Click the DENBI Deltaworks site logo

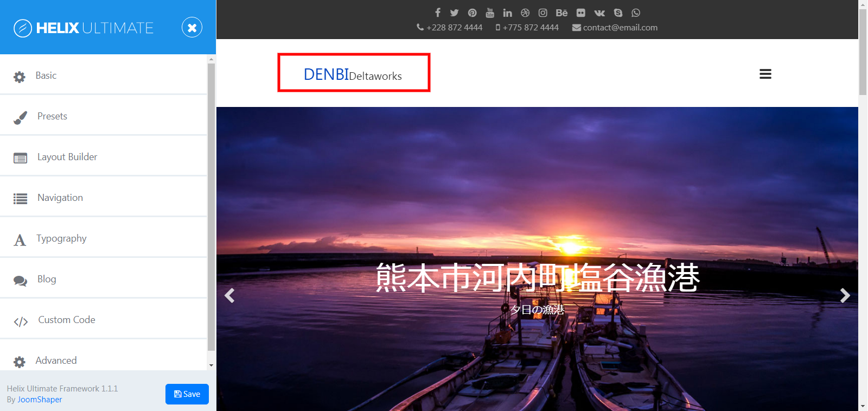(x=353, y=74)
